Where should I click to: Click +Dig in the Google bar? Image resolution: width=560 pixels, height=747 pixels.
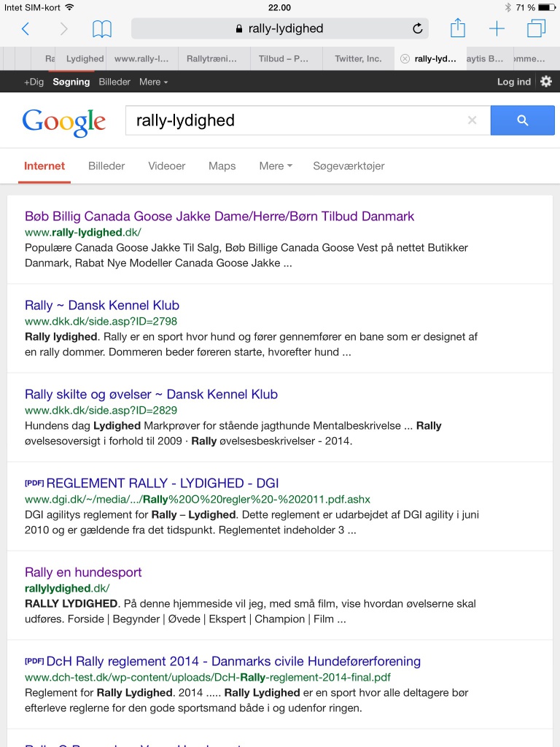(x=34, y=82)
